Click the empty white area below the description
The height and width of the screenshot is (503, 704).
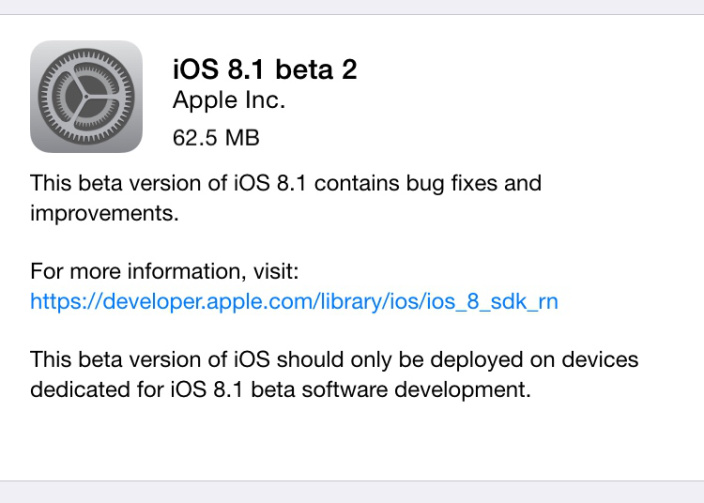click(352, 440)
